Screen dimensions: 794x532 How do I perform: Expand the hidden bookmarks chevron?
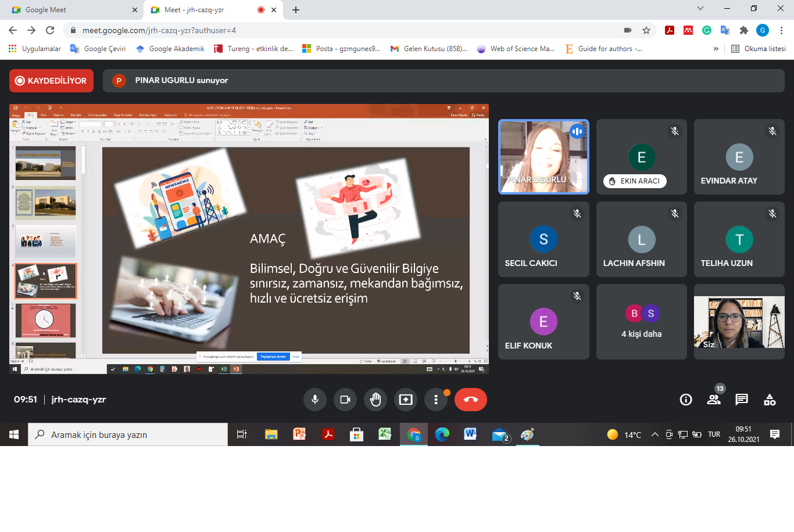[716, 49]
